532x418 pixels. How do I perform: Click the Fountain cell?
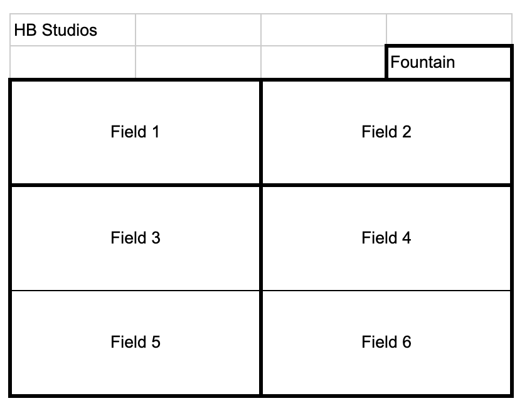(449, 63)
